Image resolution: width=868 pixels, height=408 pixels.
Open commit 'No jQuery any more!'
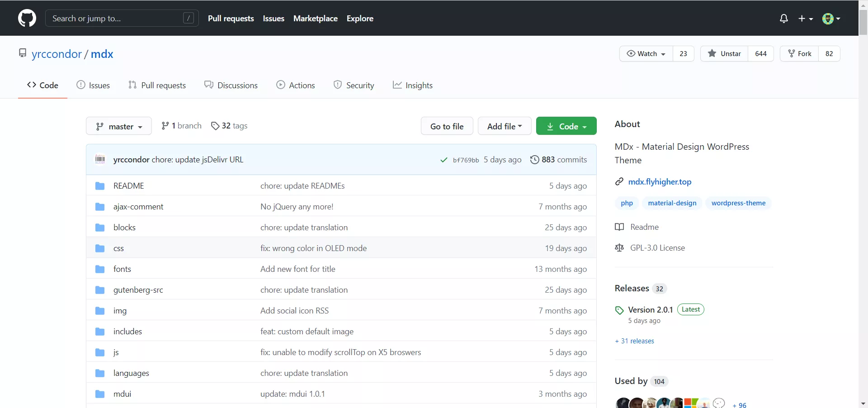[297, 207]
